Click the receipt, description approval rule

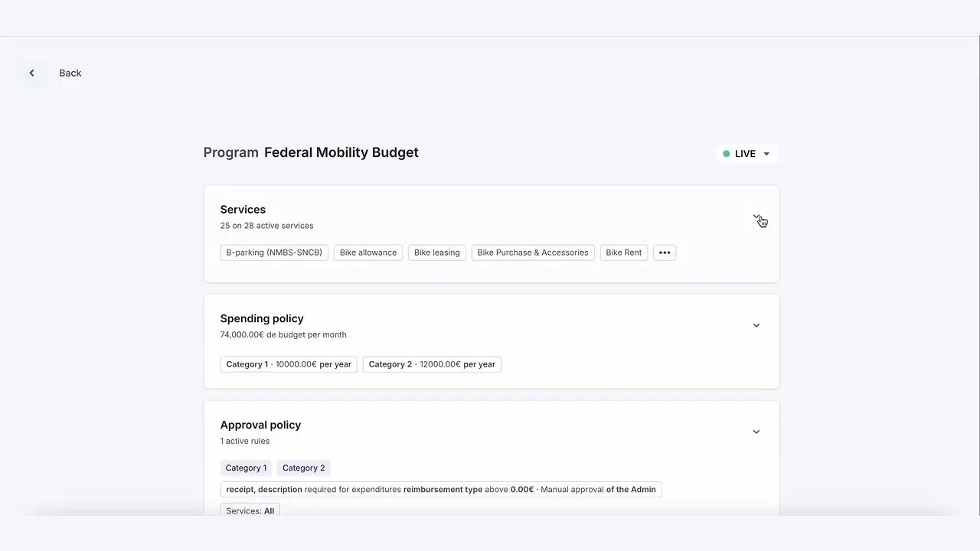pyautogui.click(x=441, y=489)
